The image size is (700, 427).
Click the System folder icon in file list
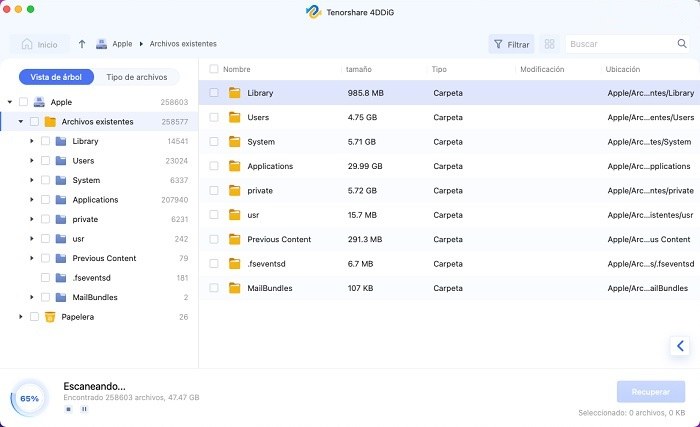pos(234,142)
